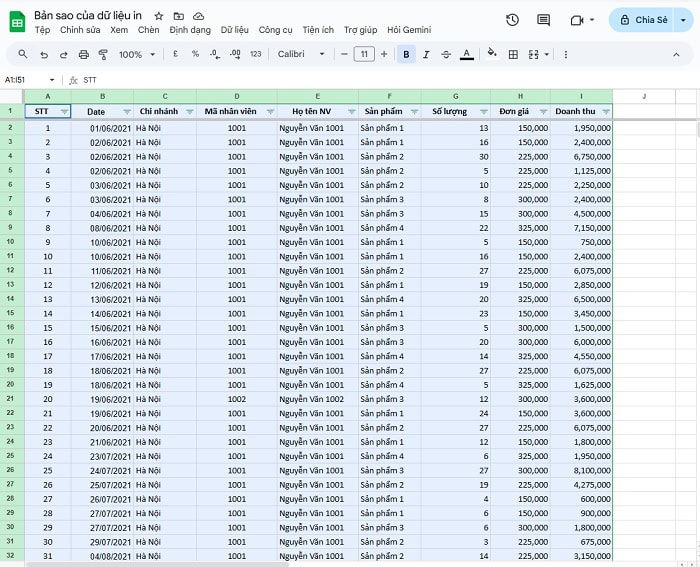Screen dimensions: 700x567
Task: Star this document as favorite
Action: 158,16
